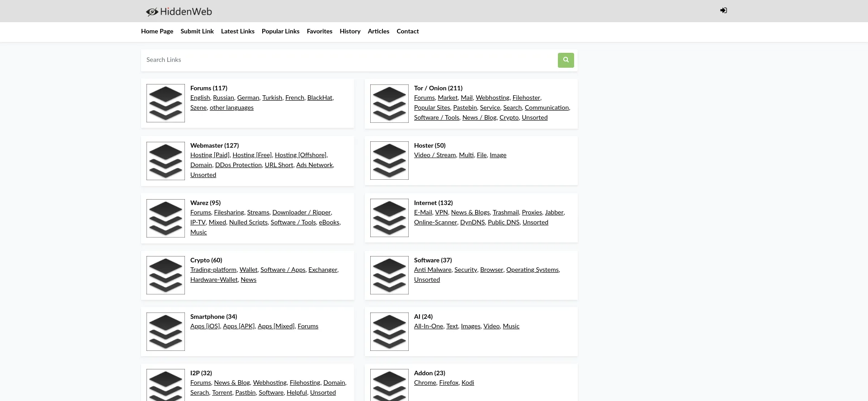Open the Warez (95) category title
Image resolution: width=868 pixels, height=401 pixels.
205,203
